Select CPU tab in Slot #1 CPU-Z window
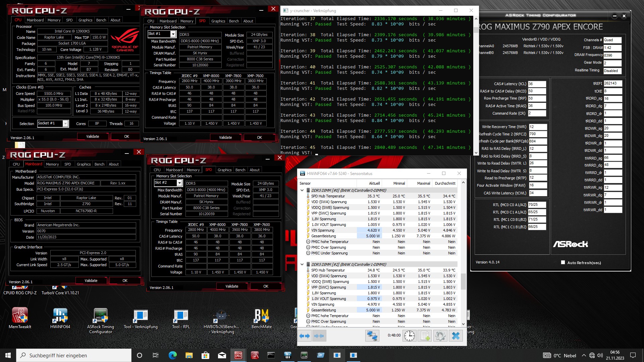The image size is (644, 362). tap(151, 21)
